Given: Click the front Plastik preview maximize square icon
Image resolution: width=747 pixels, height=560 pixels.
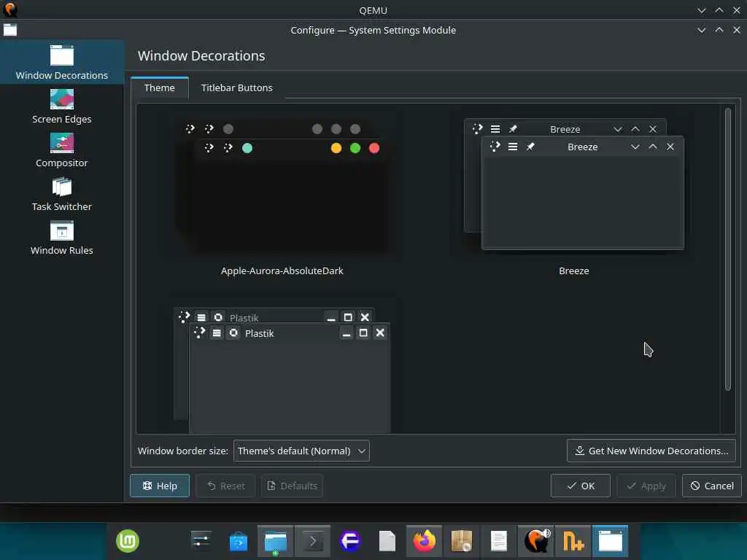Looking at the screenshot, I should (x=363, y=332).
